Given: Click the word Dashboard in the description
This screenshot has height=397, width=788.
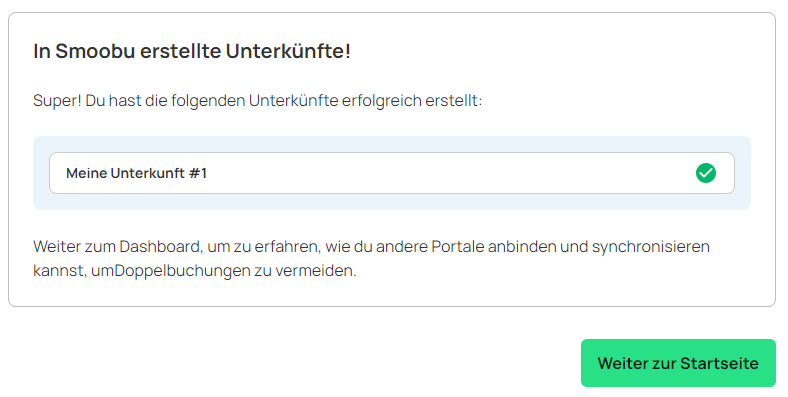Looking at the screenshot, I should (x=159, y=246).
